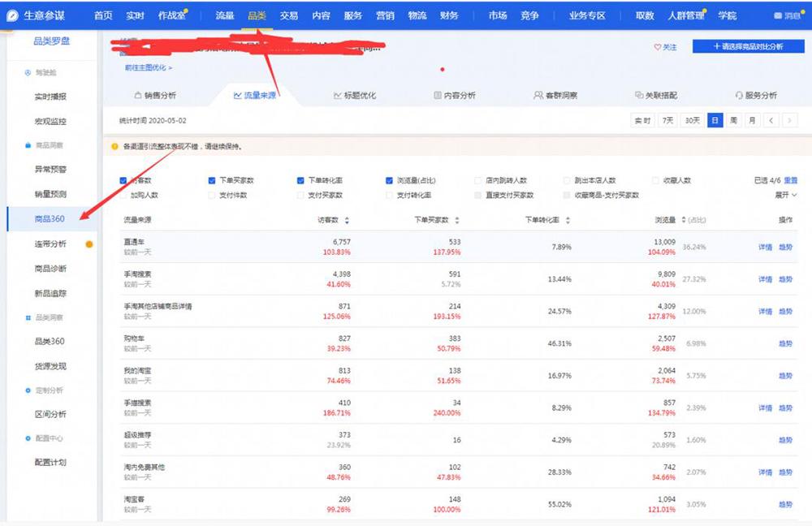Open 连带分析 in left sidebar
Image resolution: width=812 pixels, height=526 pixels.
click(x=50, y=244)
